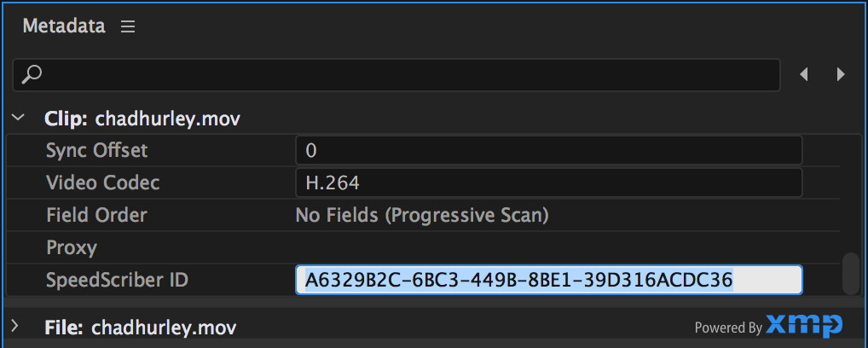The height and width of the screenshot is (348, 868).
Task: Click the Video Codec label
Action: pyautogui.click(x=103, y=183)
